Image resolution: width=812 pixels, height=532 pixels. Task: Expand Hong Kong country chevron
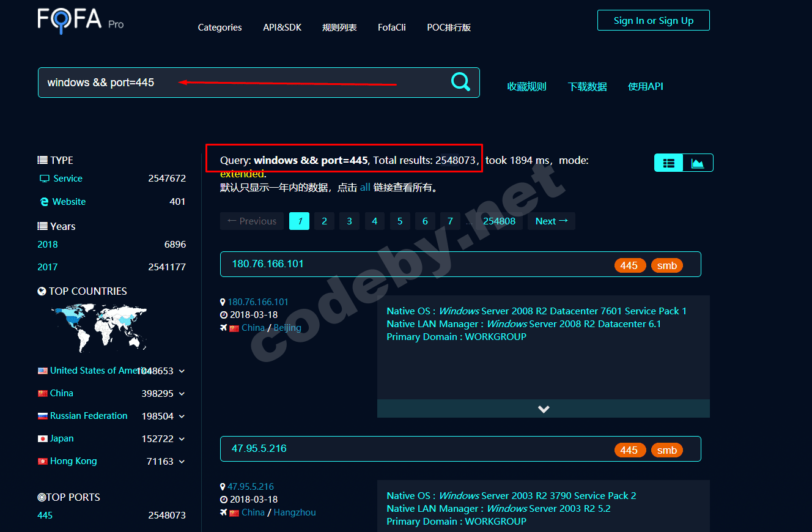coord(182,462)
